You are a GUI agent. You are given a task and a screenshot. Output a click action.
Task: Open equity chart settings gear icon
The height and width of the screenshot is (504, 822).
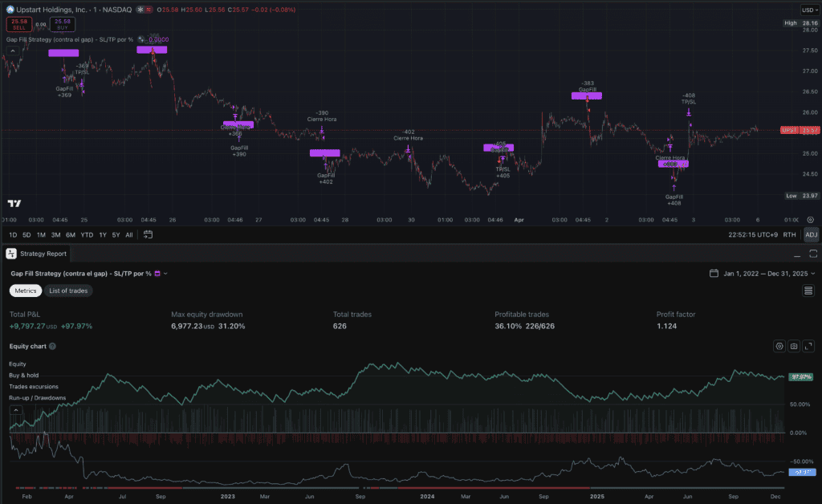(779, 347)
